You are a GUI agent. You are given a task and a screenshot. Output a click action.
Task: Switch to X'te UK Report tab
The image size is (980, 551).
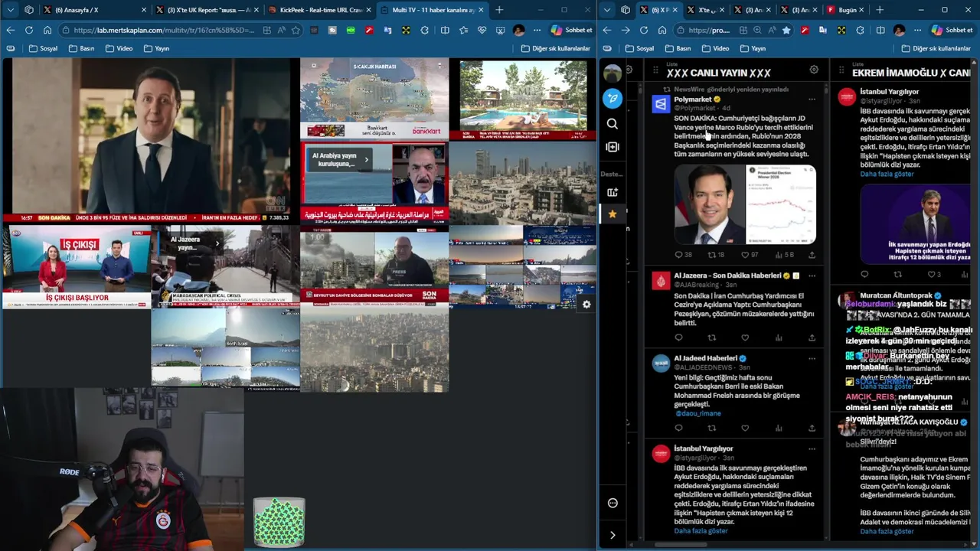pyautogui.click(x=207, y=10)
